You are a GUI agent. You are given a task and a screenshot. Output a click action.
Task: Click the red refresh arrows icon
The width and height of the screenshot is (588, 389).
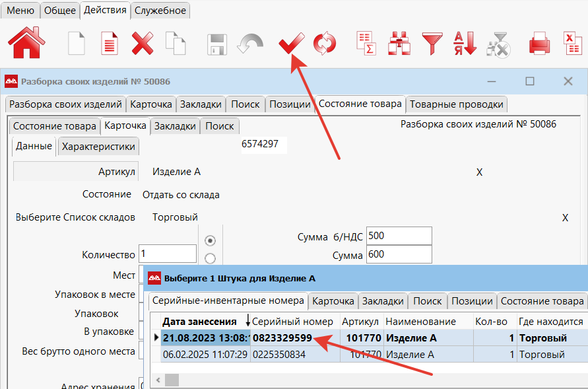(x=324, y=44)
